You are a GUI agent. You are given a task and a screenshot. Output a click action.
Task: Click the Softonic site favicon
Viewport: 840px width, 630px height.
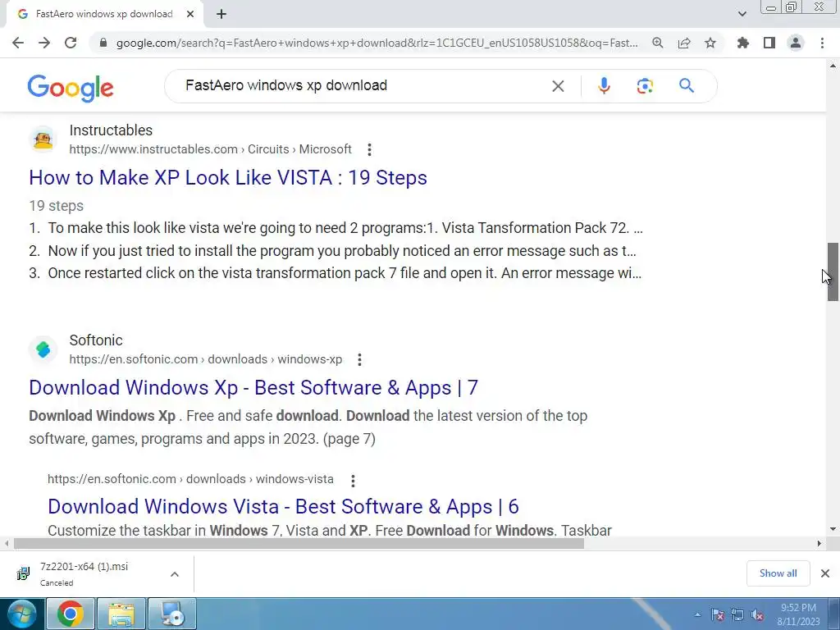click(43, 349)
